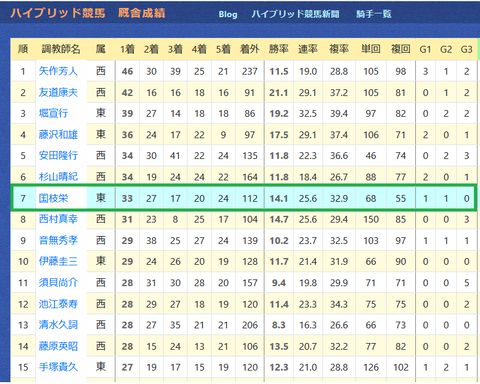Click the 着外 column header
The image size is (480, 384).
click(x=250, y=49)
